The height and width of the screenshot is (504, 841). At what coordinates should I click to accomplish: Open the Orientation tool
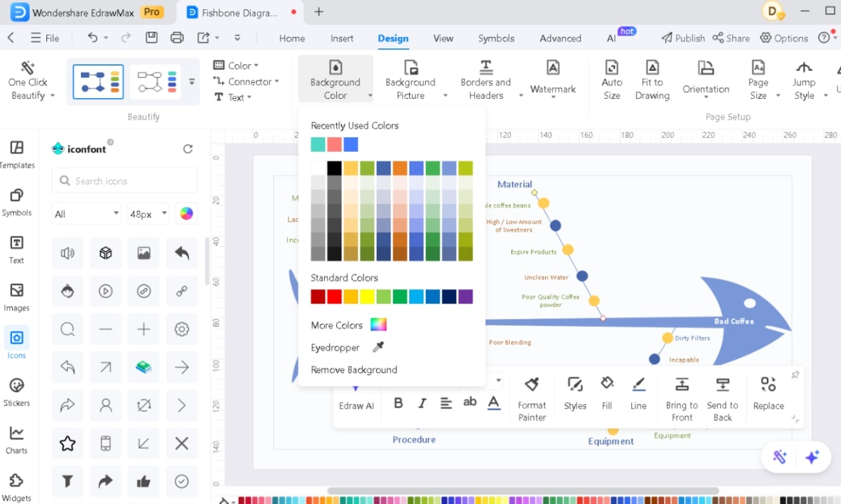706,80
